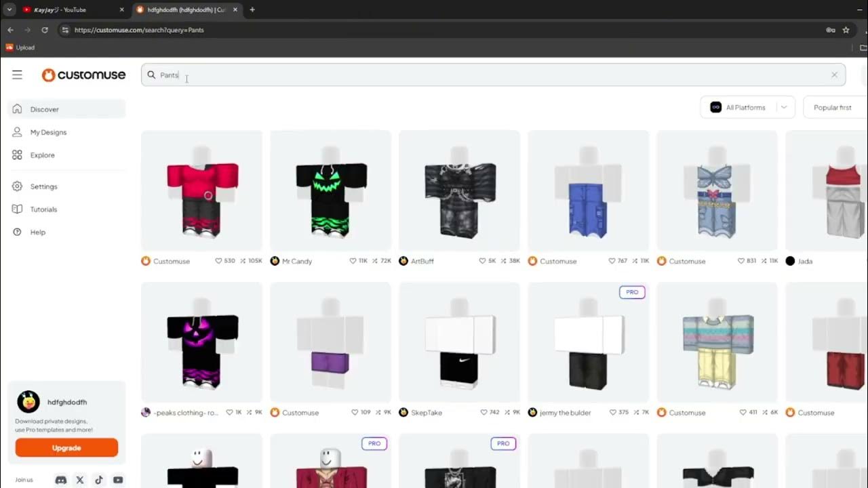Close the KayJay YouTube tab
The image size is (868, 488).
pyautogui.click(x=122, y=9)
